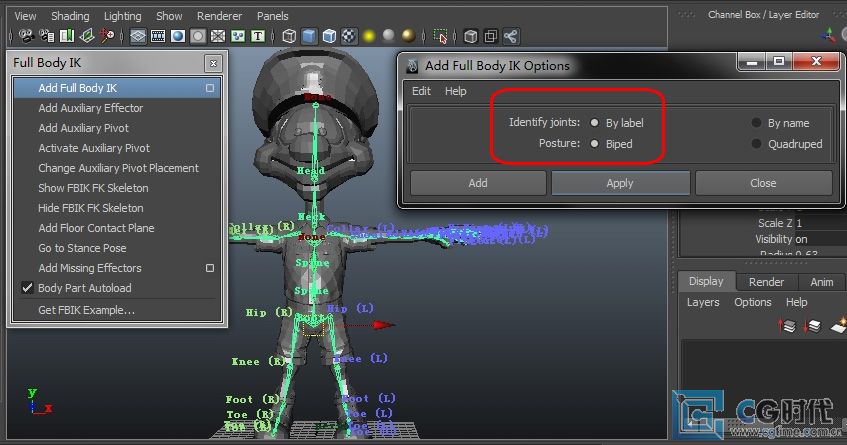Toggle the safe title T icon
This screenshot has width=847, height=445.
(x=258, y=36)
